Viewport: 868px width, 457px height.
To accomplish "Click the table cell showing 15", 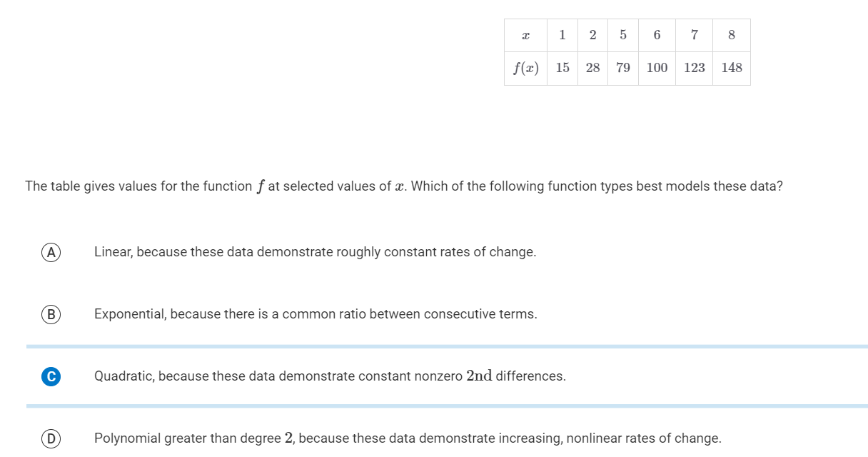I will coord(562,68).
